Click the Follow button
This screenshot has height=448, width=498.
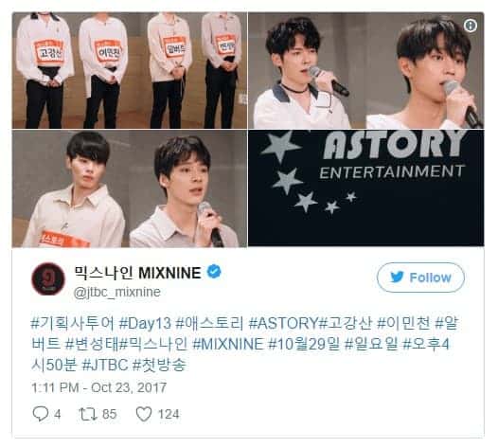[x=420, y=278]
